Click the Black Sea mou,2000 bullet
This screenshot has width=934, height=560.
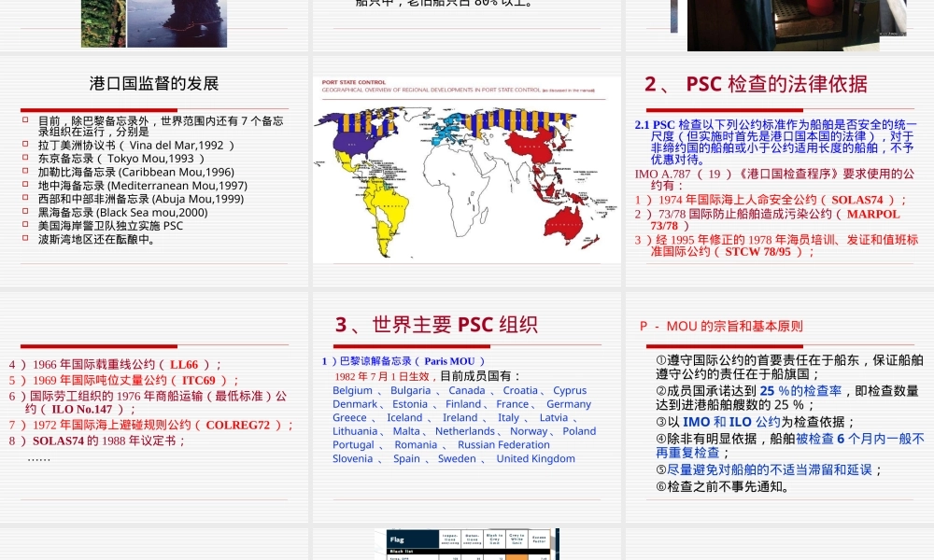pyautogui.click(x=123, y=213)
